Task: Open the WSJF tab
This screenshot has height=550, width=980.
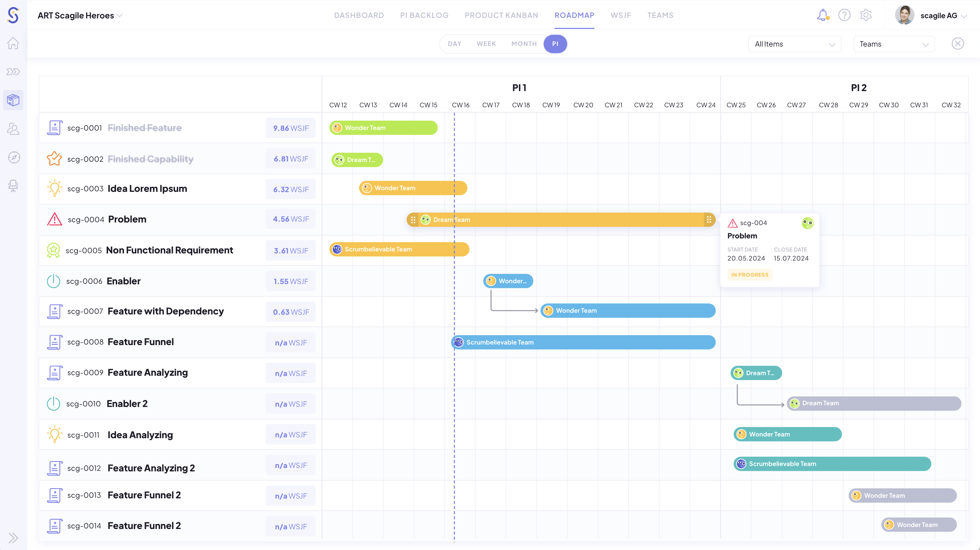Action: coord(621,15)
